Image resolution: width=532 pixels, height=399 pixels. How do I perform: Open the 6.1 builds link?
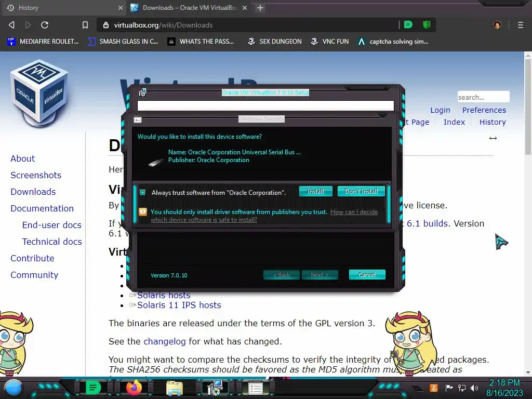[x=428, y=223]
